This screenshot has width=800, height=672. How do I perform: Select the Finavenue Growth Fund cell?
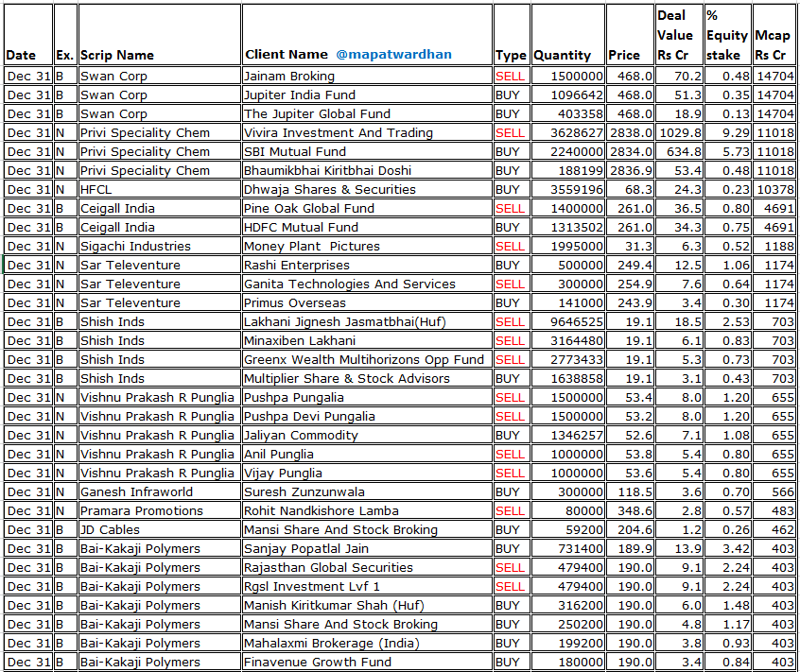367,662
